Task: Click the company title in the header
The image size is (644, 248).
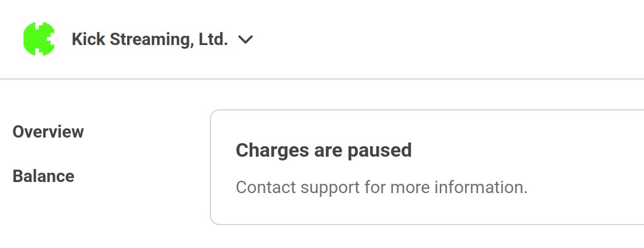Action: 150,39
